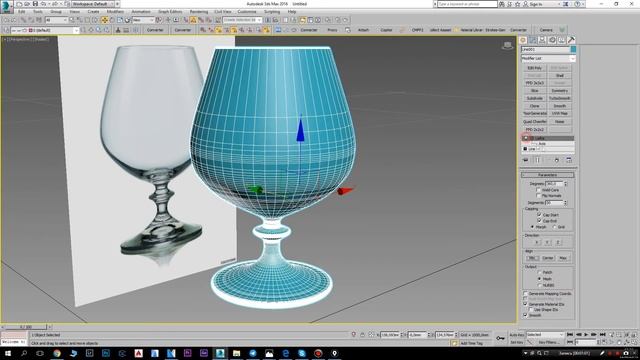640x360 pixels.
Task: Open the layer dropdown showing 0 (default)
Action: [x=44, y=30]
